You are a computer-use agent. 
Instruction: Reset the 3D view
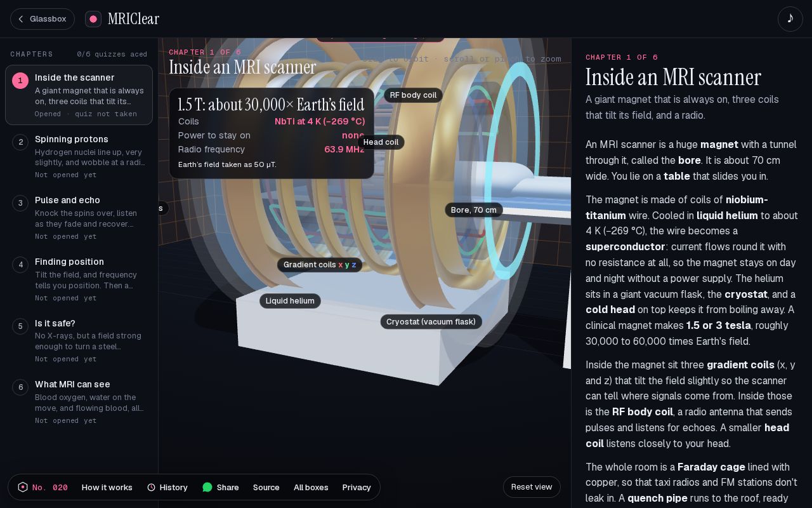(532, 487)
